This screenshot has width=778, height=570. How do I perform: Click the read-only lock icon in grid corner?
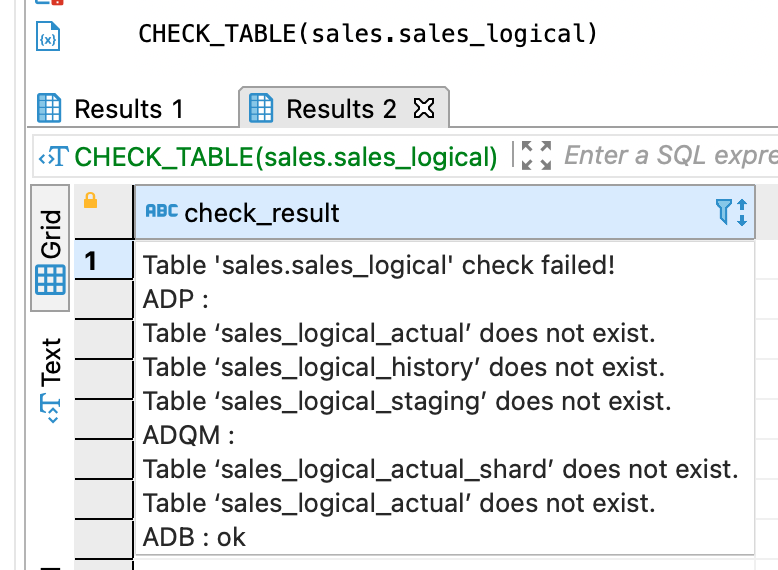pos(90,200)
